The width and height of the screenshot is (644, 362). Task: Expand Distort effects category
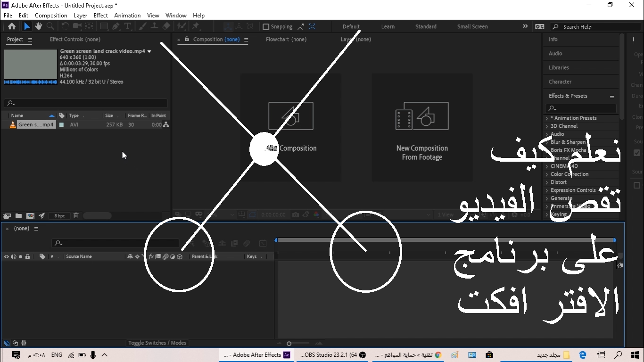point(547,182)
